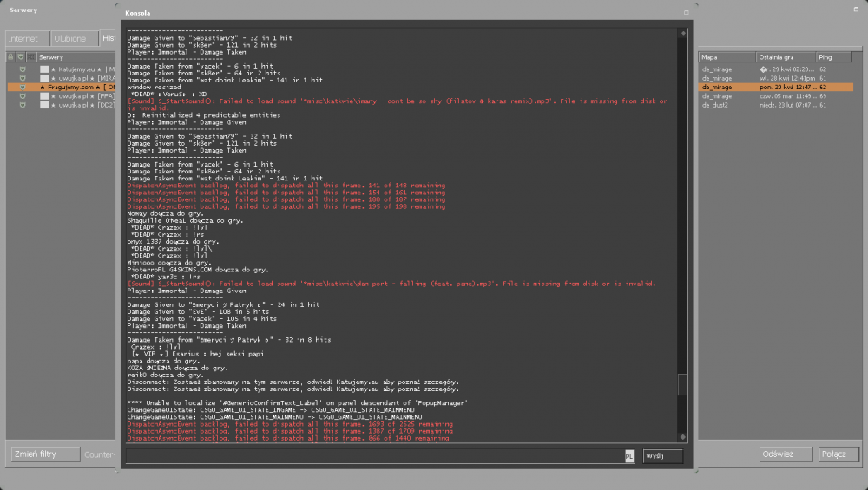
Task: Click the white square icon beside uwujka.pl [DD2]
Action: 44,105
